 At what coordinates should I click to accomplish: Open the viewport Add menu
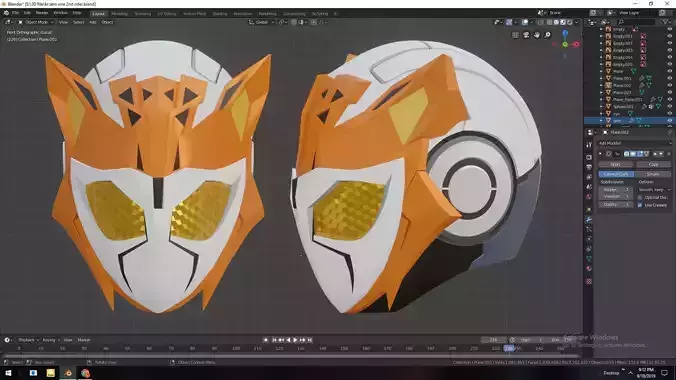(93, 22)
